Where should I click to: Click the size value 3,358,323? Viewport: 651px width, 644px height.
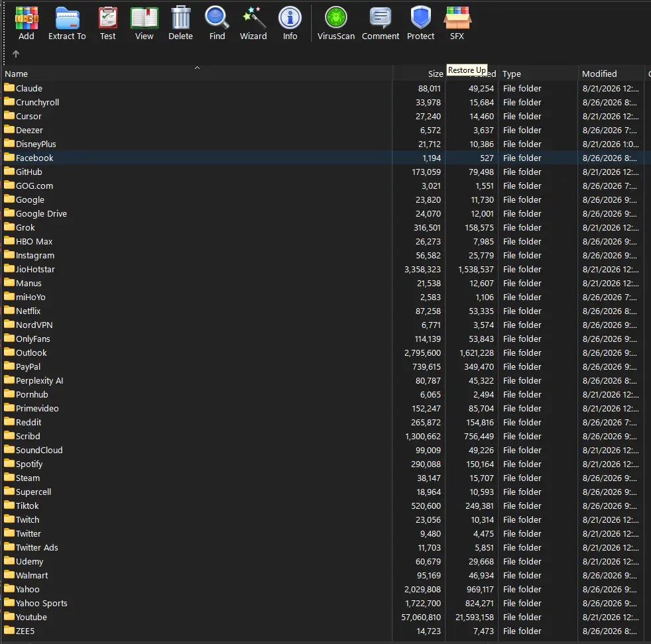pos(423,270)
